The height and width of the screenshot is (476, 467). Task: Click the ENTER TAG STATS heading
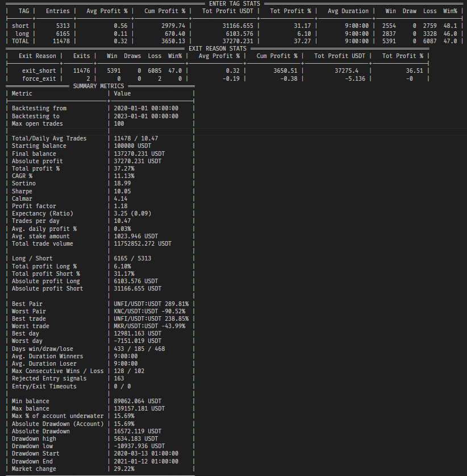pos(235,3)
